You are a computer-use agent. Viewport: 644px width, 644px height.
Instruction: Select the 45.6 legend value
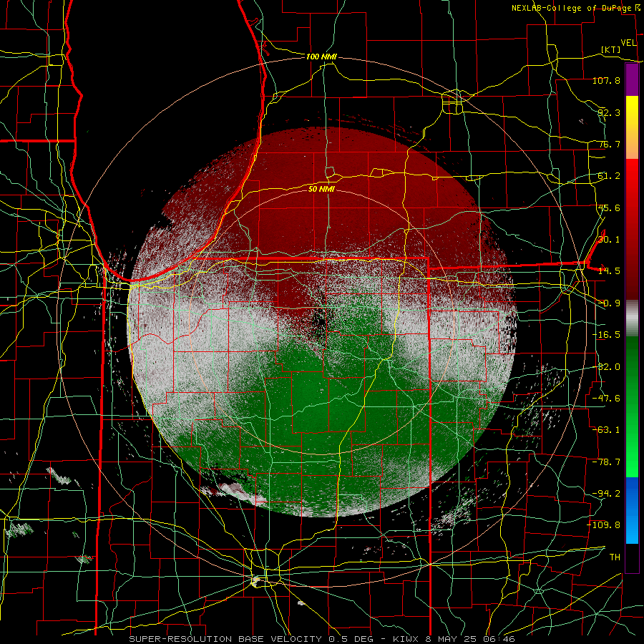pos(609,208)
